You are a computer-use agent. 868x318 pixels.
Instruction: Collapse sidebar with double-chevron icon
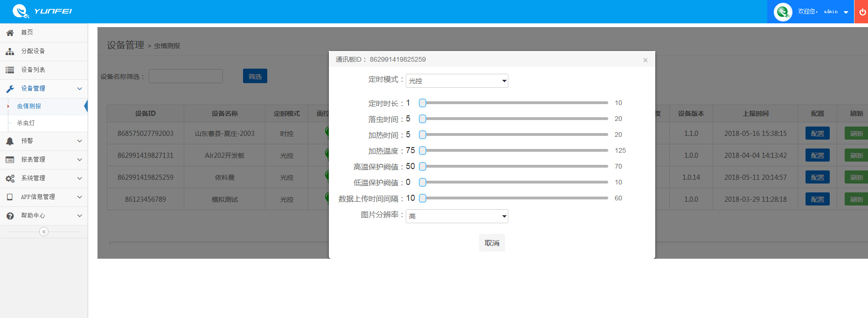(44, 232)
